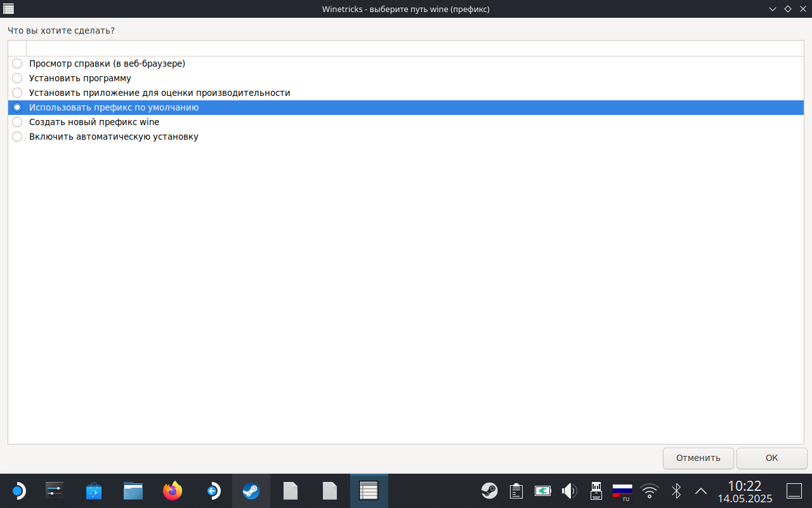
Task: Maximize the Winetricks window
Action: tap(788, 9)
